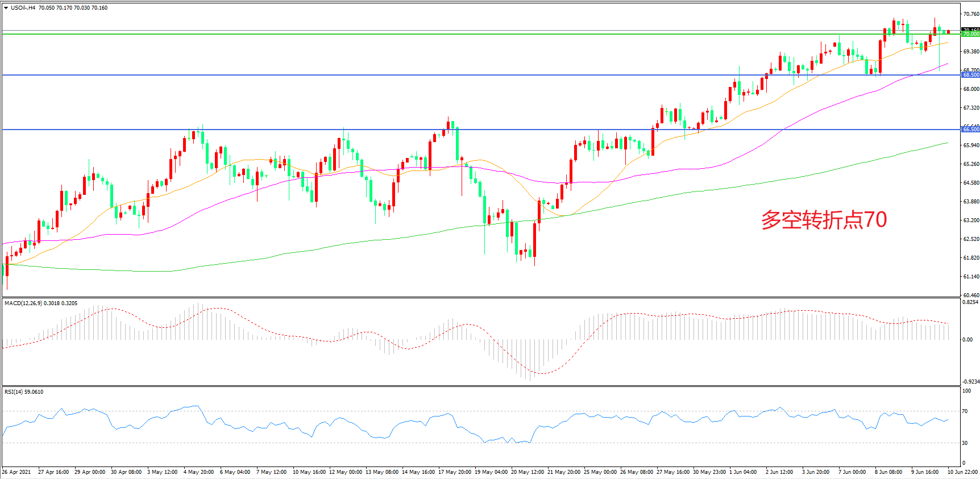The image size is (980, 479).
Task: Click the 1 Jun 04:00 time label
Action: (x=743, y=472)
